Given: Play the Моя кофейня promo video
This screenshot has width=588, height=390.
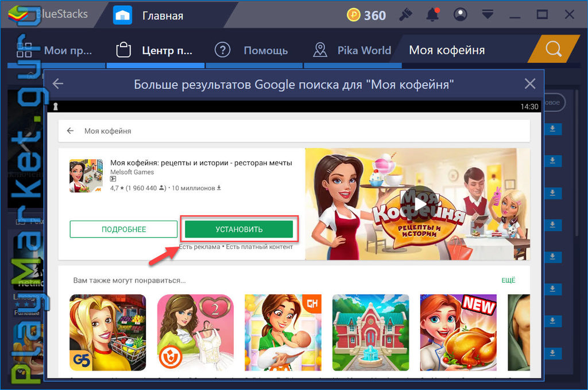Looking at the screenshot, I should 420,204.
